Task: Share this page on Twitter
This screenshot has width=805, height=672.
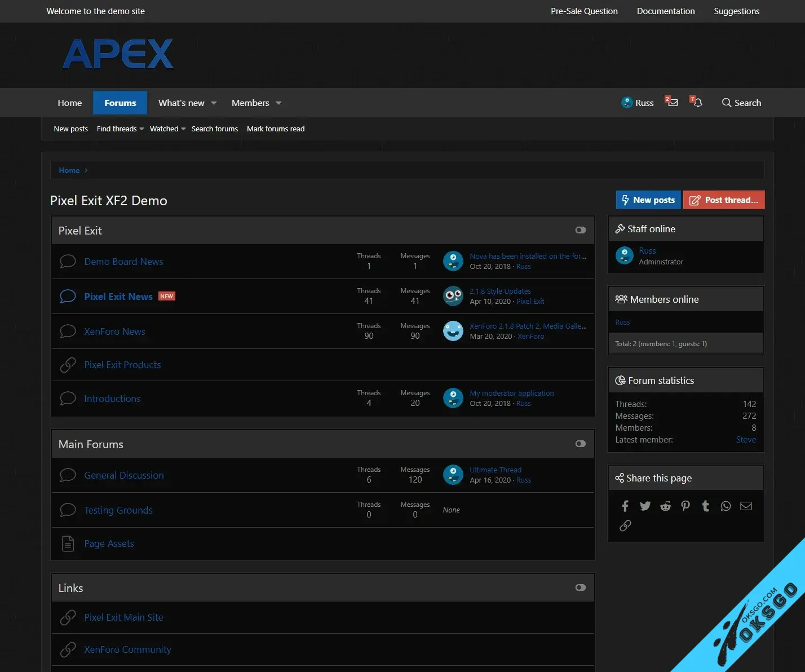Action: (645, 506)
